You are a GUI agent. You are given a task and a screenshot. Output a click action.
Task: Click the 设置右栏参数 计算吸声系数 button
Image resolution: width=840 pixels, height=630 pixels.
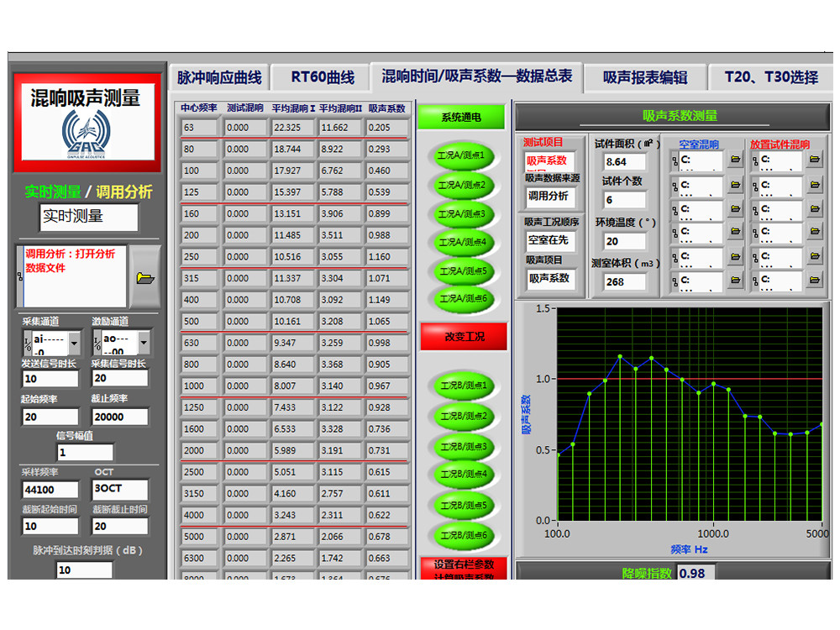coord(464,569)
